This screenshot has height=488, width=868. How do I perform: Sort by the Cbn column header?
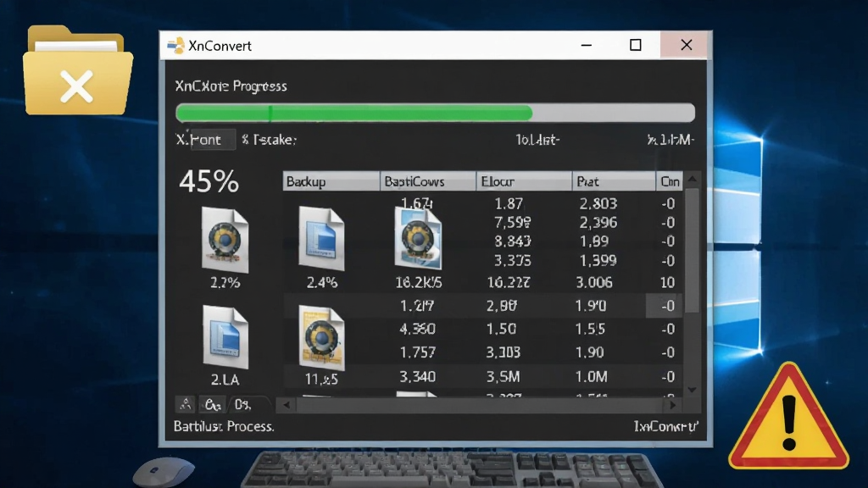click(670, 181)
